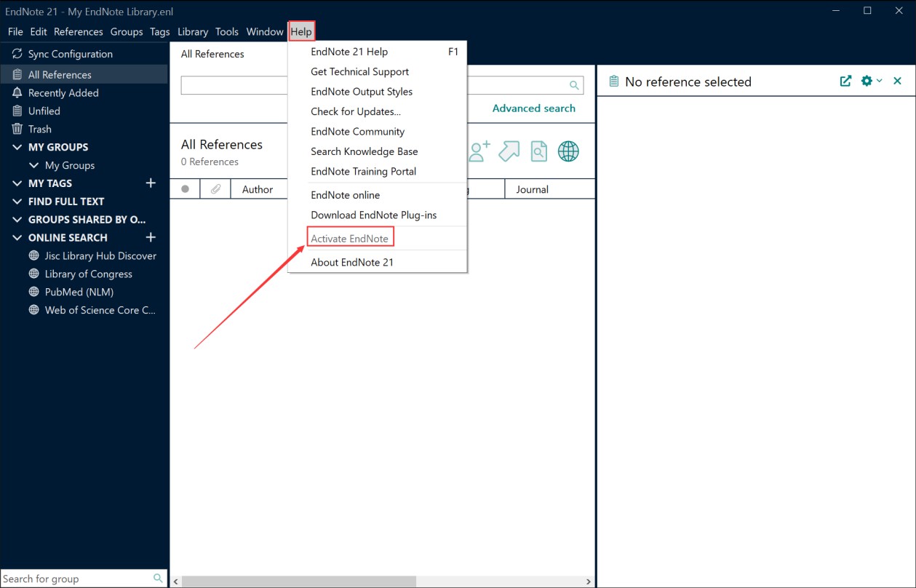Click the plus icon beside MY TAGS
Image resolution: width=916 pixels, height=588 pixels.
(x=151, y=183)
